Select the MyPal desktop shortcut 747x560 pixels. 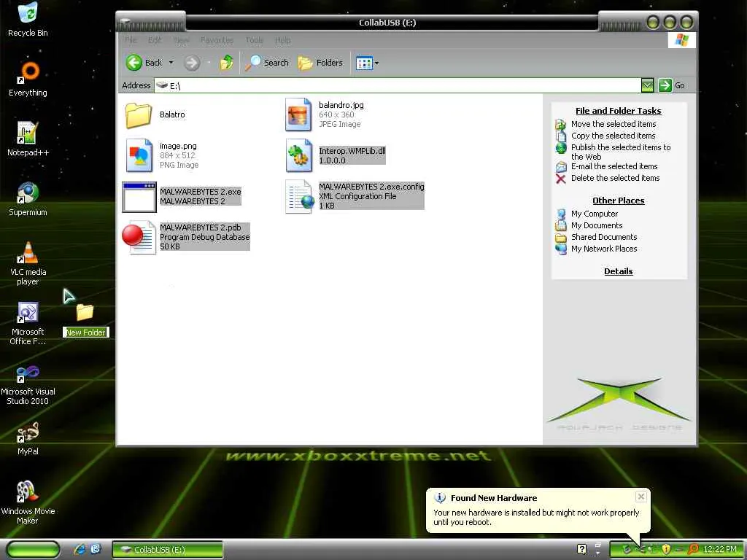[28, 438]
